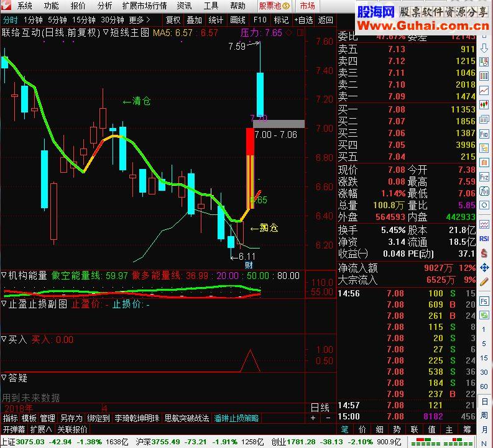This screenshot has width=493, height=448.
Task: Expand the 买入 sub-chart triangle
Action: (x=4, y=339)
